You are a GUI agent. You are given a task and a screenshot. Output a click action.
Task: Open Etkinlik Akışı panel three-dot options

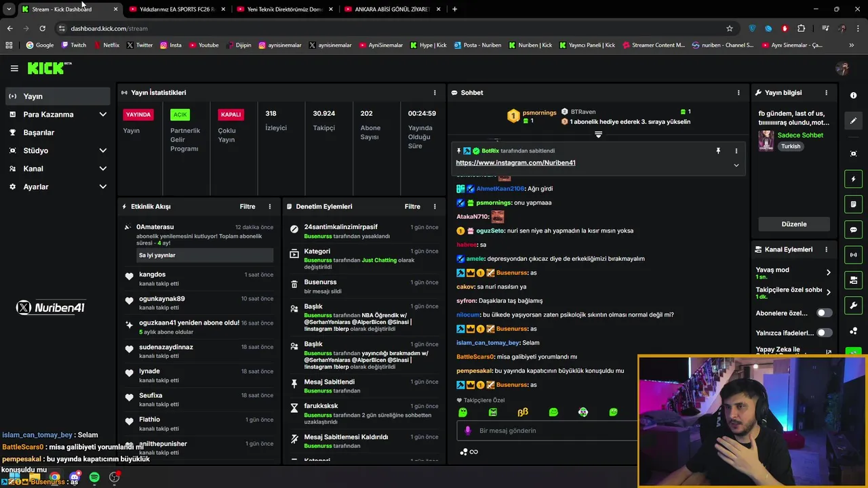(270, 207)
